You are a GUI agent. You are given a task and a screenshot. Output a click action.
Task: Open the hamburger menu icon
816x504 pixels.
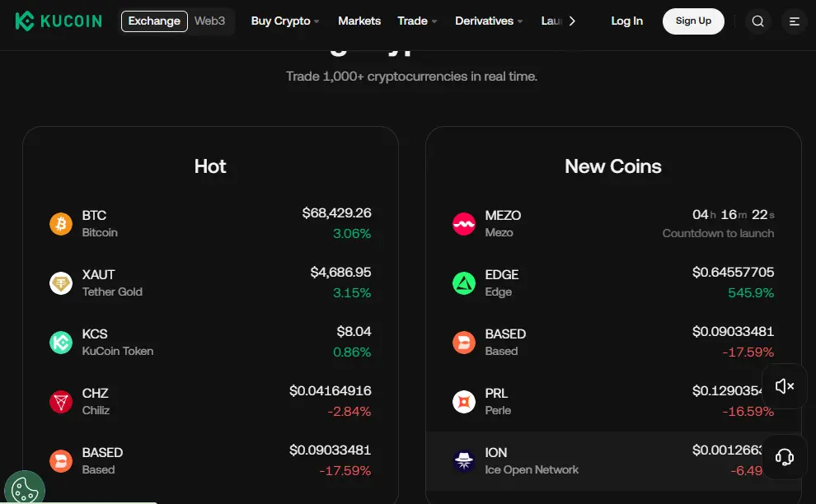(x=794, y=21)
